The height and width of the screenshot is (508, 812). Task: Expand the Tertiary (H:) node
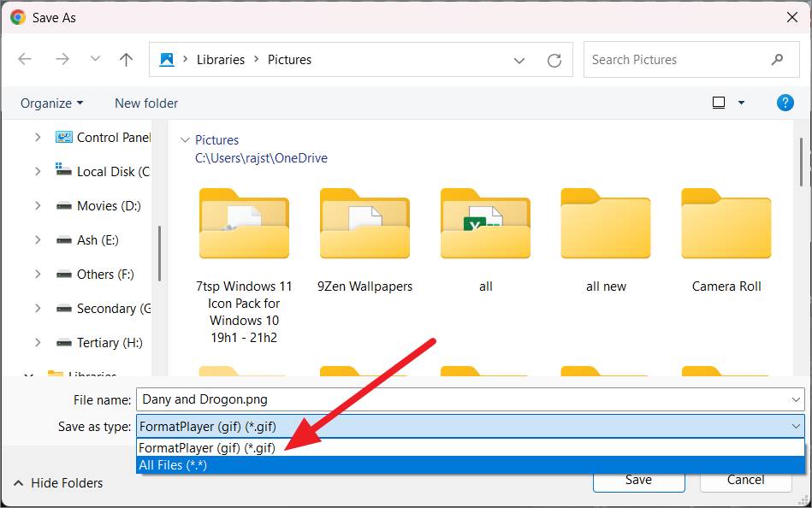coord(38,342)
